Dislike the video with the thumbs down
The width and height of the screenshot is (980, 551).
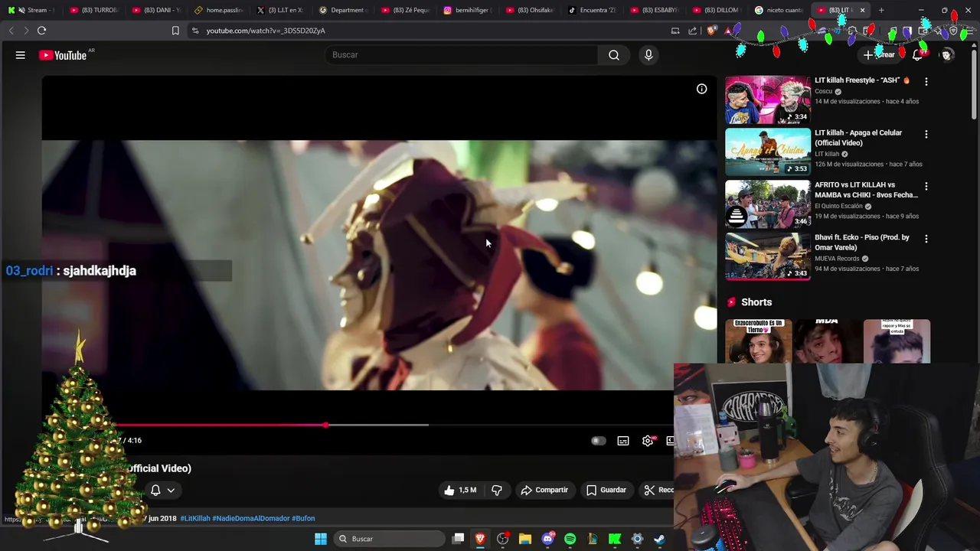pyautogui.click(x=497, y=490)
